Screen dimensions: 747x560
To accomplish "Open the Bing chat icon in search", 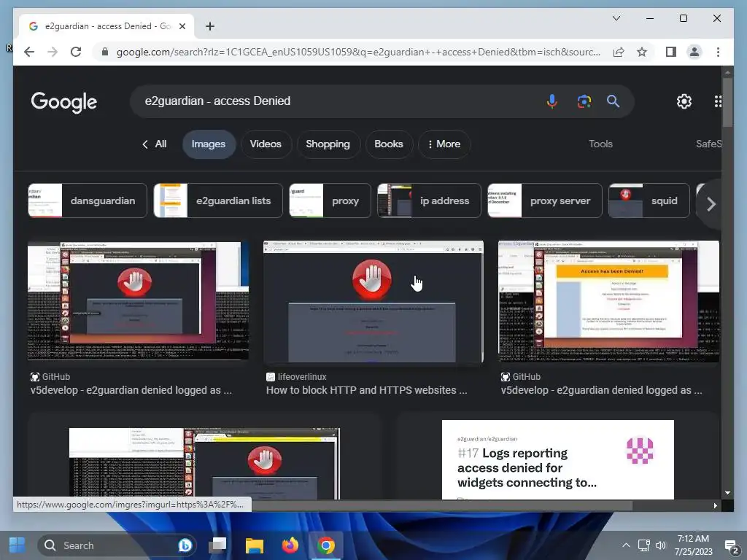I will [185, 545].
